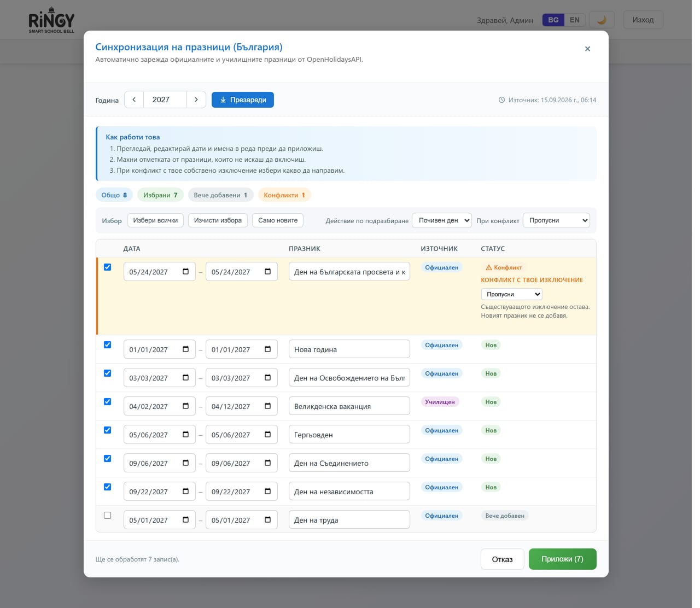The height and width of the screenshot is (608, 700).
Task: Open calendar picker for Ден на независимостта start date
Action: [186, 492]
